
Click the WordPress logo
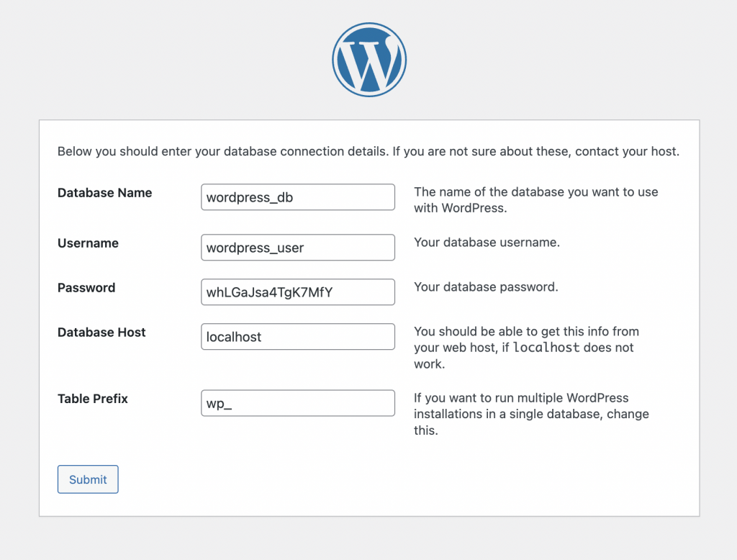[x=368, y=60]
